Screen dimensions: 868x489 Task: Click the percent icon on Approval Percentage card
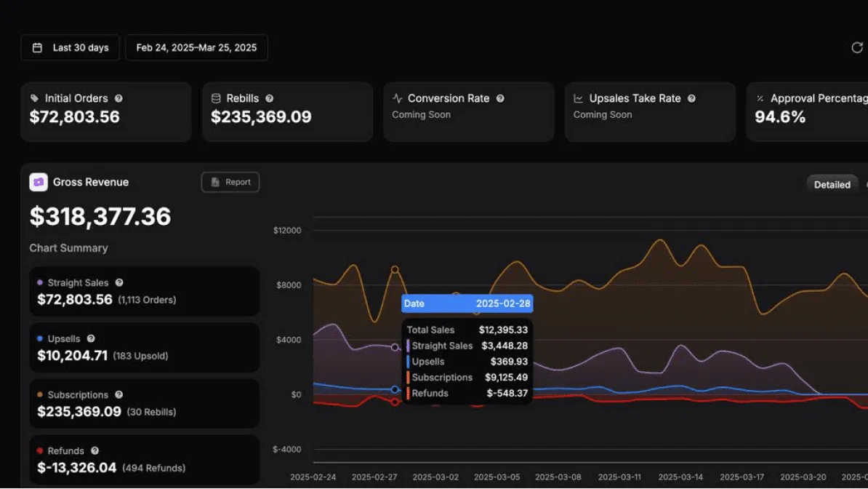pyautogui.click(x=760, y=98)
